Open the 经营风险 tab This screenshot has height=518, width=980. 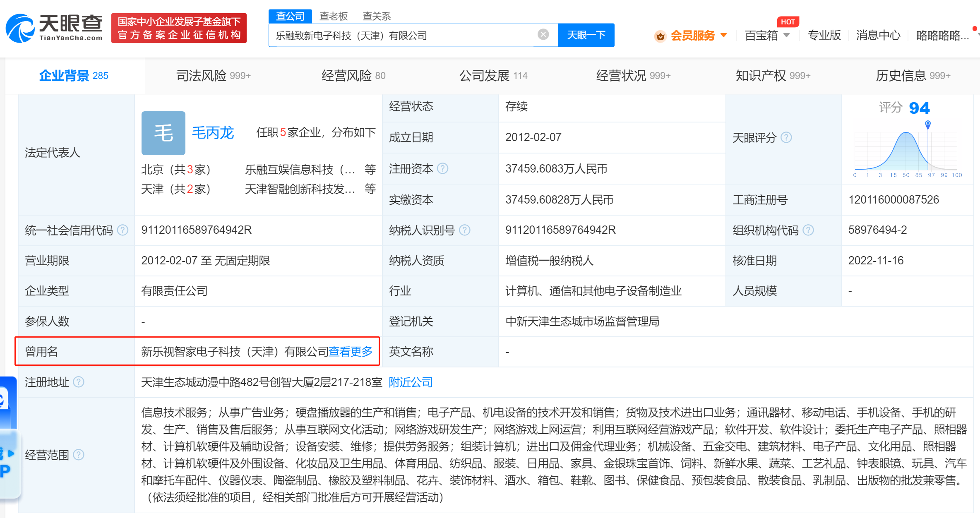click(353, 76)
